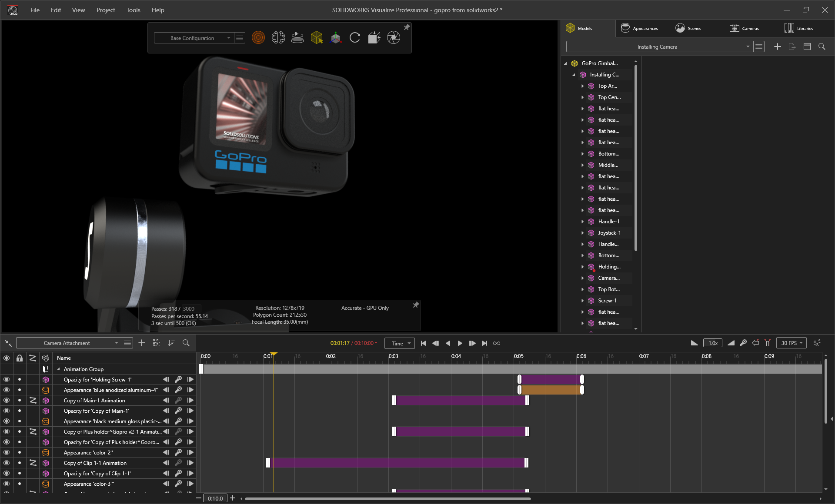Click the 1.0x playback speed button

(713, 343)
